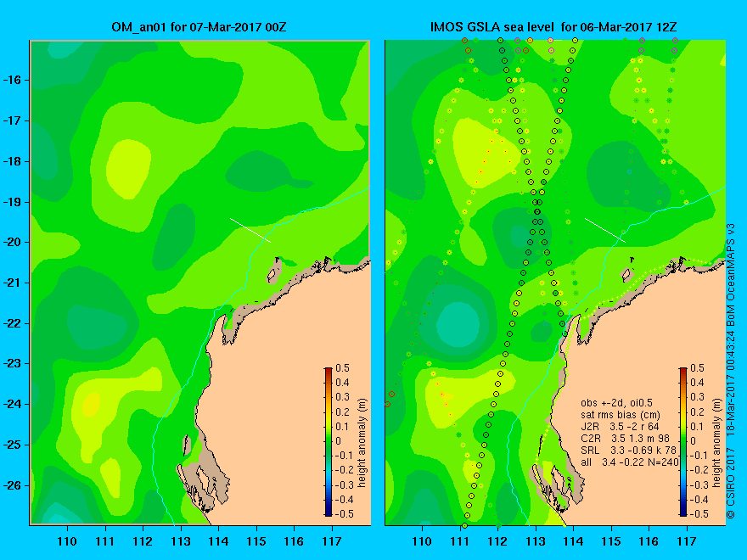The height and width of the screenshot is (560, 747).
Task: Click latitude label -26 on the y-axis
Action: point(13,485)
